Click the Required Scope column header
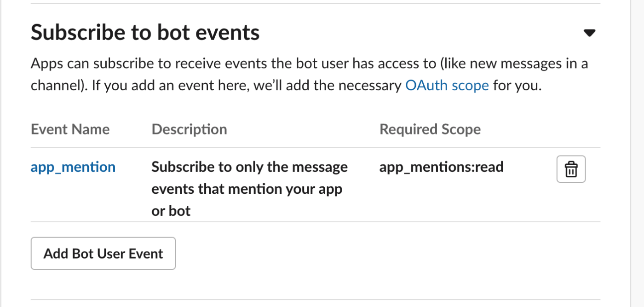 [430, 129]
